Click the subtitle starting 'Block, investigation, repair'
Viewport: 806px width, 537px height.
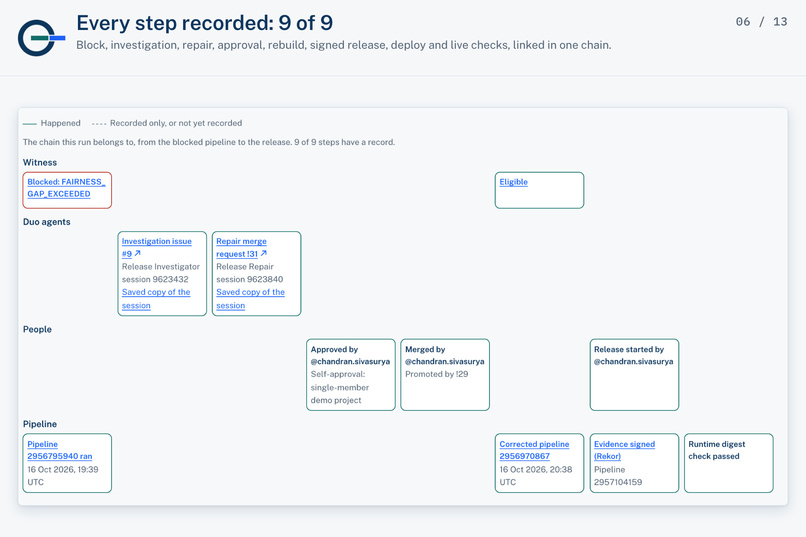click(344, 45)
